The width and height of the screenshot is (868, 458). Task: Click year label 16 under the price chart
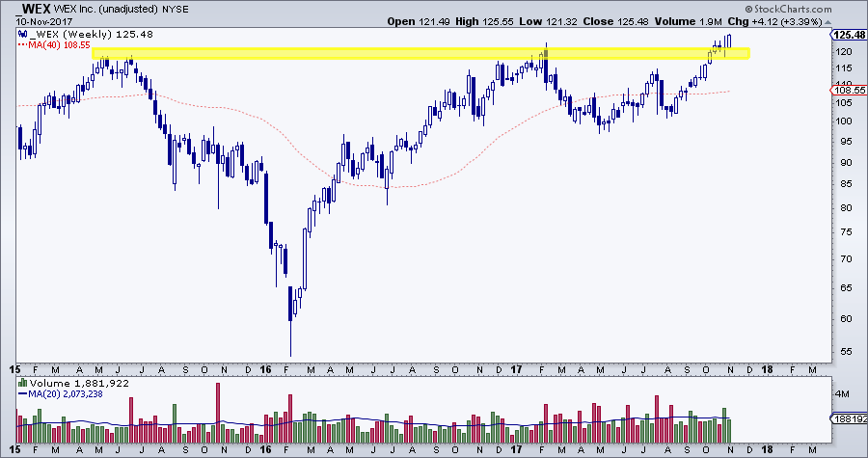265,369
